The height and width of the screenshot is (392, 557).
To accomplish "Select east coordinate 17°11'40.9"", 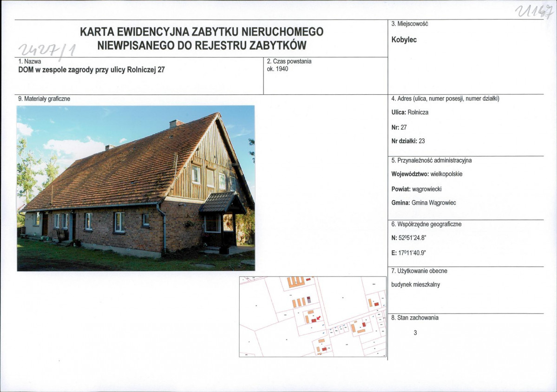I will click(x=408, y=253).
